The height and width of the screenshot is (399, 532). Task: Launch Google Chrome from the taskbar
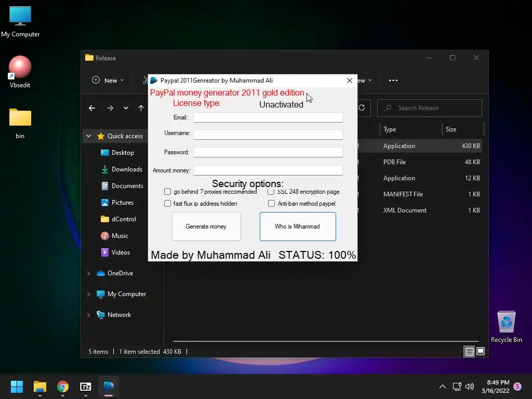tap(63, 387)
